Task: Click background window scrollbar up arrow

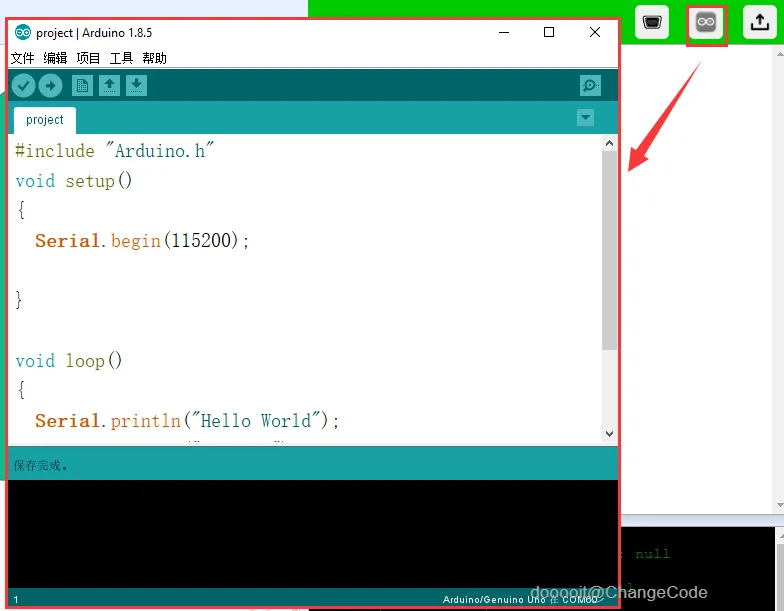Action: [x=780, y=53]
